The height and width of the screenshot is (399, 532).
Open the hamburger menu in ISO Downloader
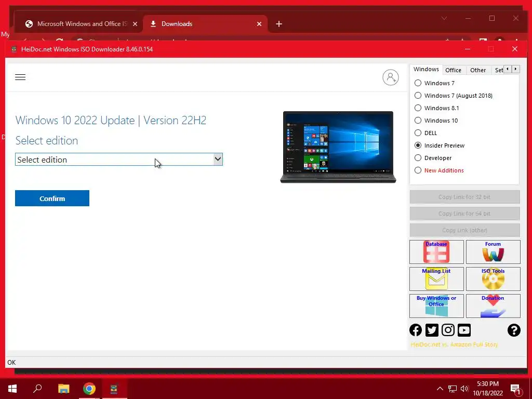click(20, 77)
